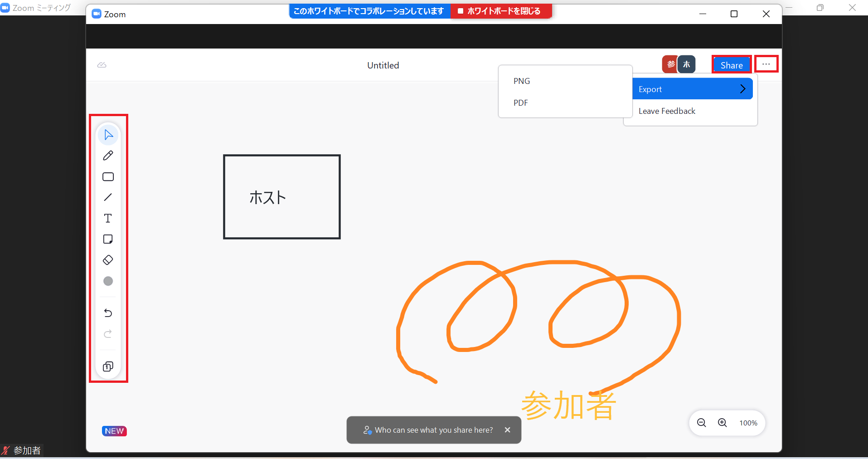
Task: Choose the rectangle shape tool
Action: tap(108, 177)
